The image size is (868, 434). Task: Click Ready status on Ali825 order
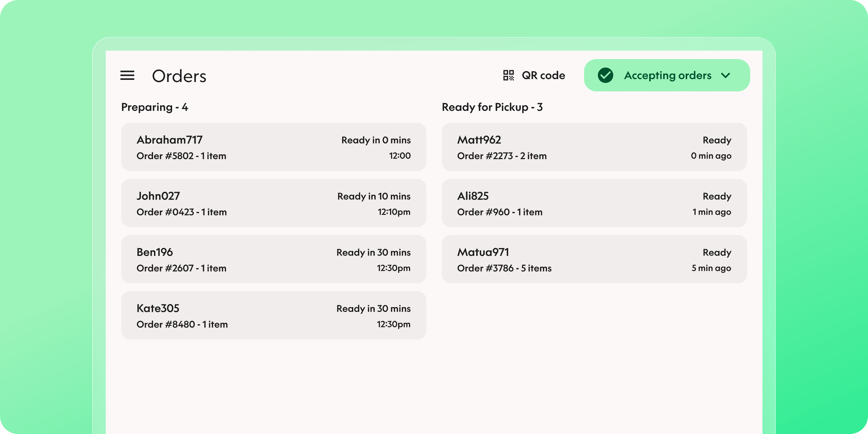coord(717,197)
